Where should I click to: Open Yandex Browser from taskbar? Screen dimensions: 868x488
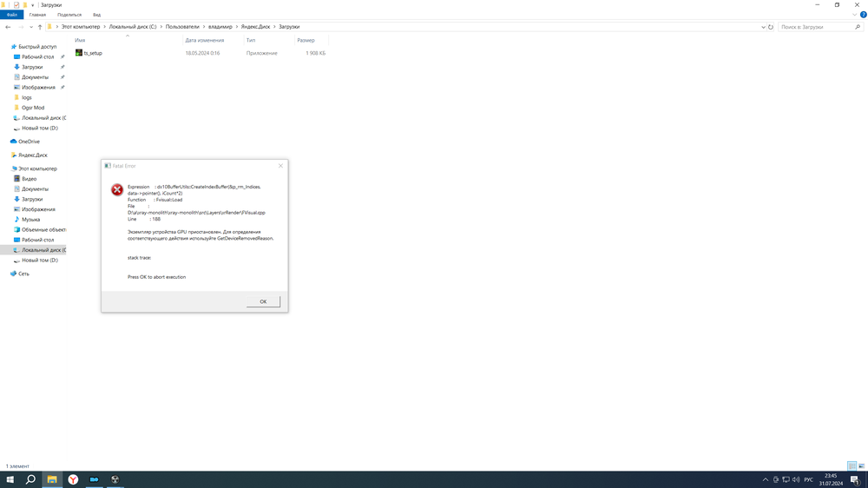73,479
